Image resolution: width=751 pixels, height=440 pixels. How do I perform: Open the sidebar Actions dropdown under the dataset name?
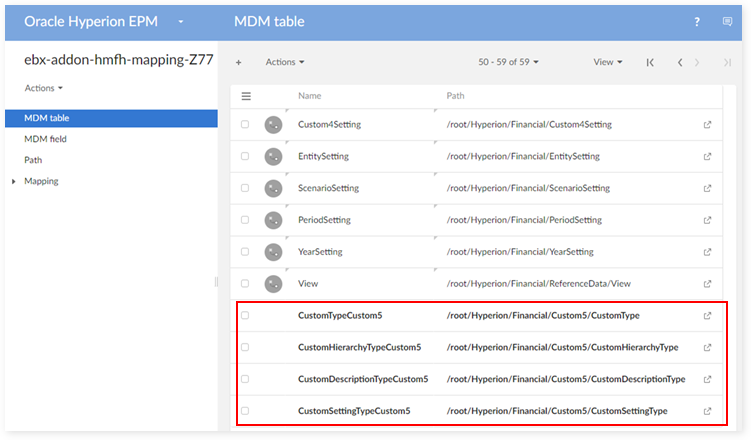44,88
